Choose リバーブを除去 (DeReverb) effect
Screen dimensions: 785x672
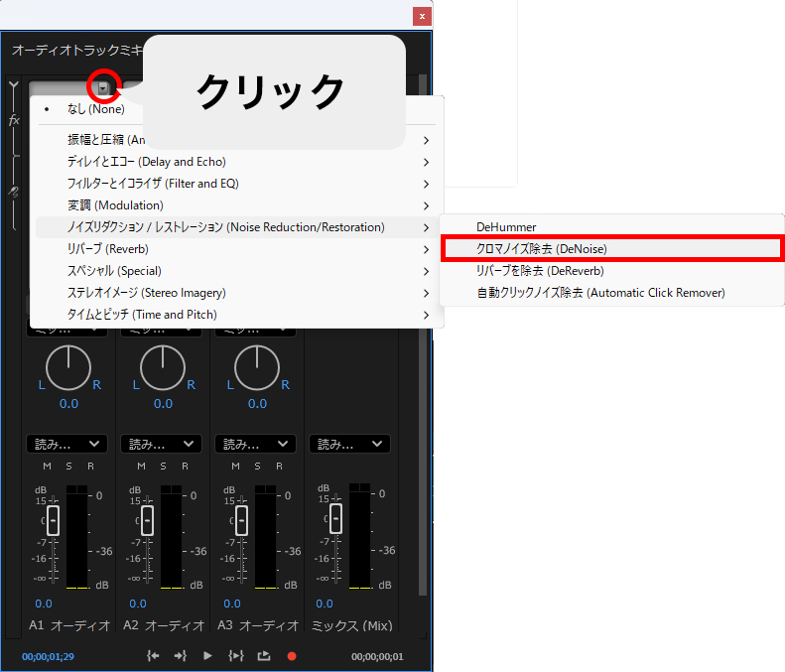611,271
